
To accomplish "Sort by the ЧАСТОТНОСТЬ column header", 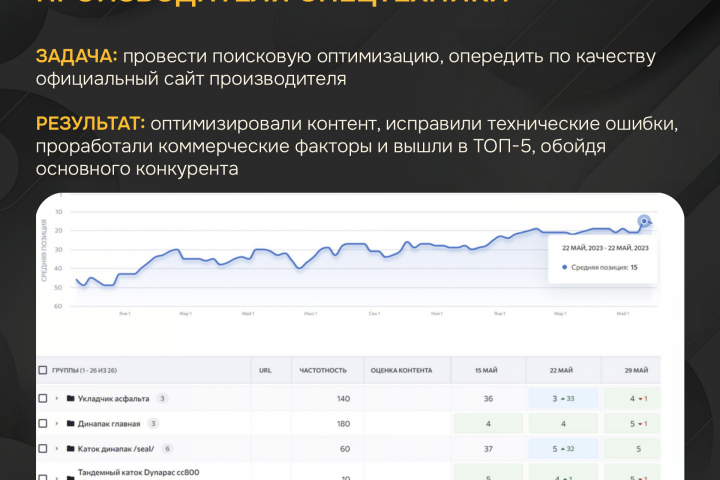I will pyautogui.click(x=323, y=370).
